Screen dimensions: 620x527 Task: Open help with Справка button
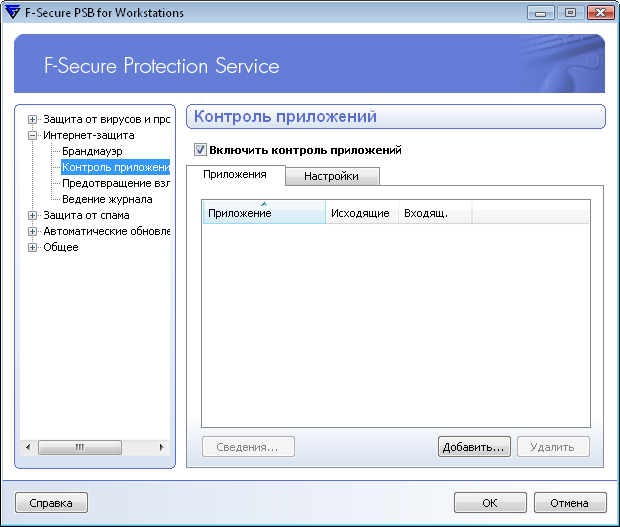51,503
